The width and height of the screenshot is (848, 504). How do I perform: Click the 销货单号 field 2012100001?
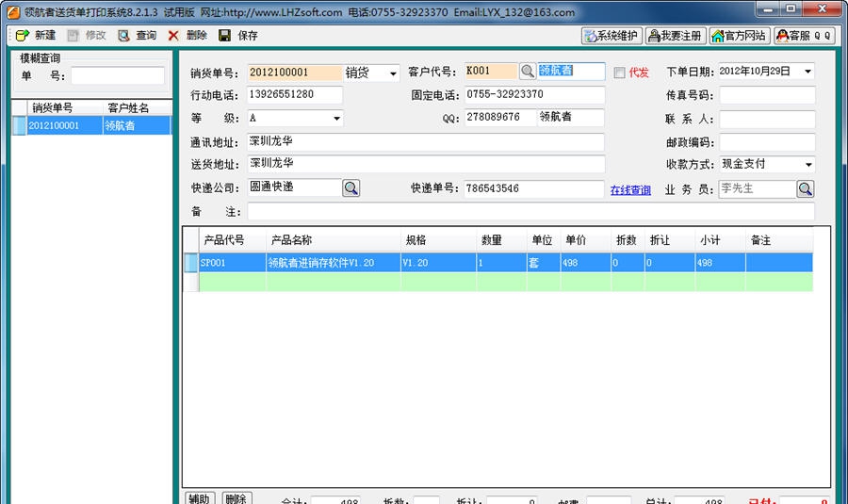295,73
